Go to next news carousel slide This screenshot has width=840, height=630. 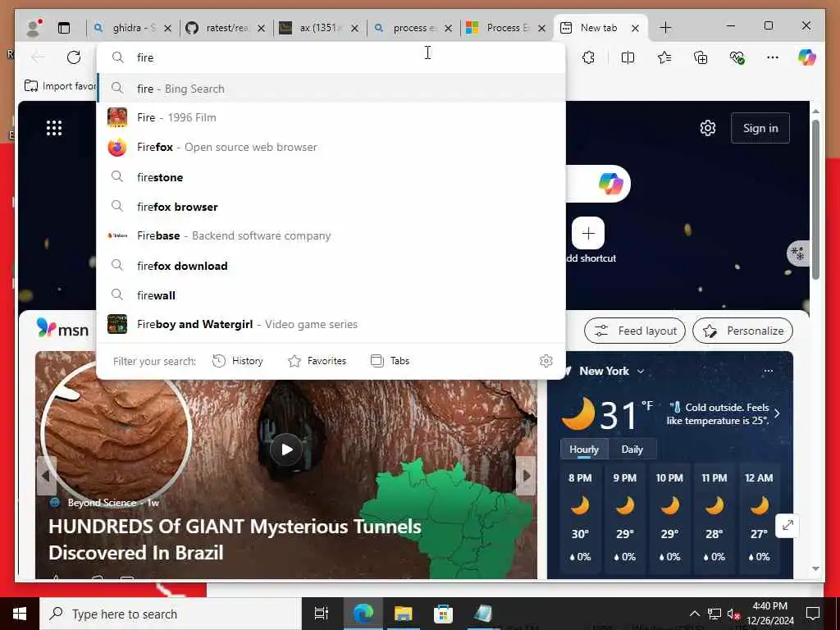coord(526,475)
